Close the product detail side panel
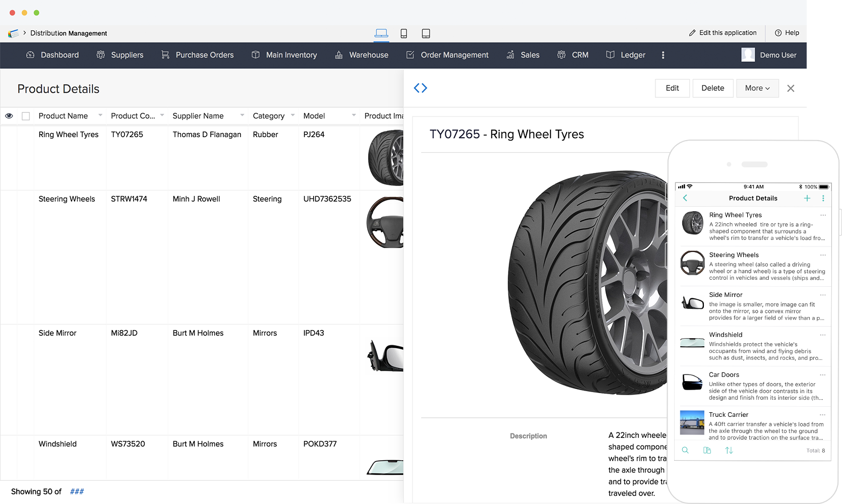Image resolution: width=842 pixels, height=504 pixels. [791, 88]
